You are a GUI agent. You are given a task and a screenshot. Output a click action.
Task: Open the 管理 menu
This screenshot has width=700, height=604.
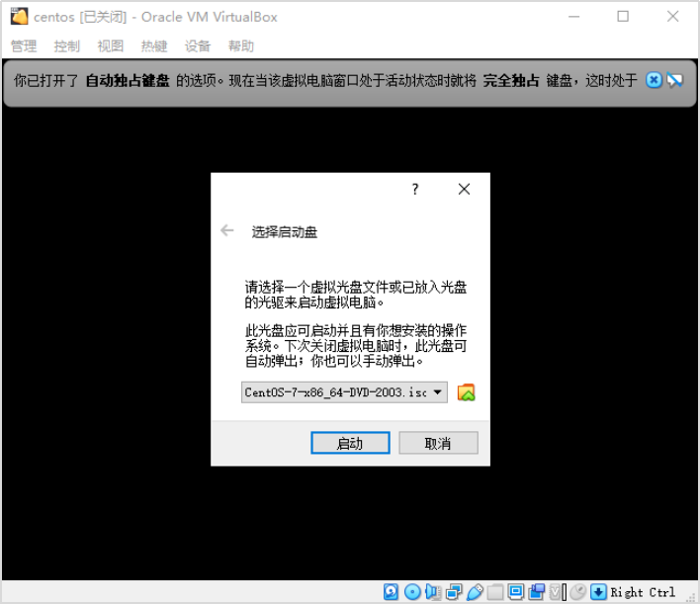(24, 46)
